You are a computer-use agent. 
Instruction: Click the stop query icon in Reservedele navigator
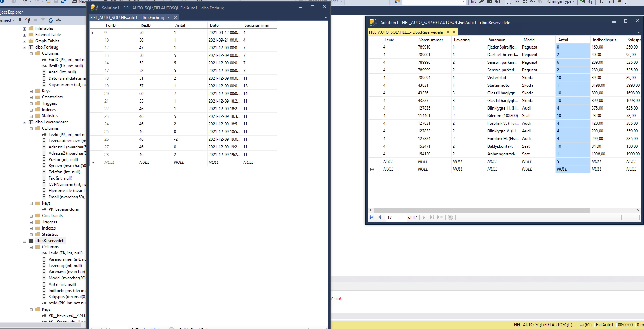pyautogui.click(x=450, y=217)
